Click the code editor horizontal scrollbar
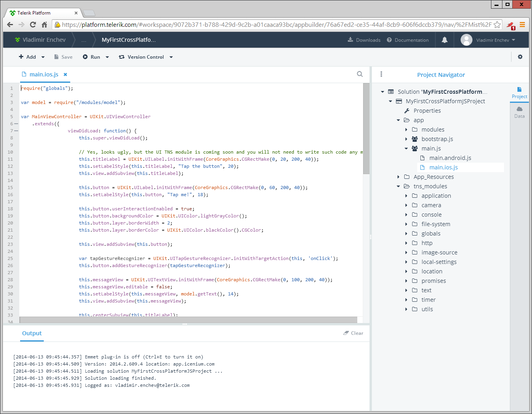 188,320
